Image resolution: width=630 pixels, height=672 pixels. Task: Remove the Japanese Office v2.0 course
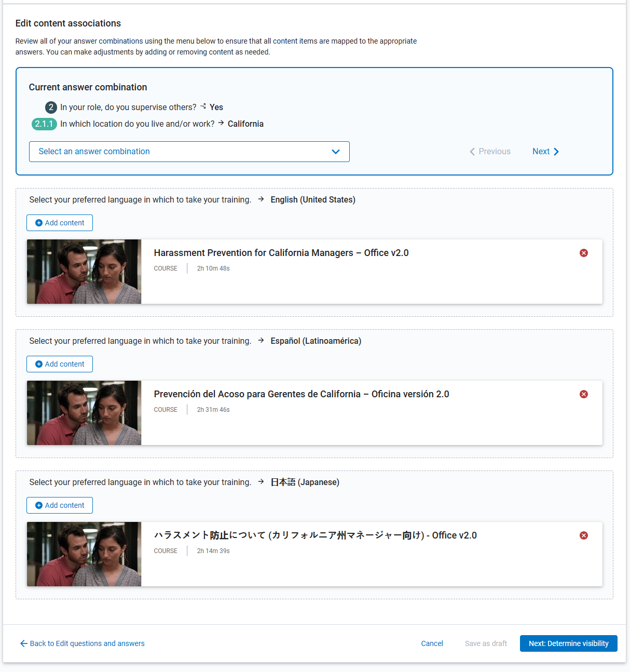point(584,535)
